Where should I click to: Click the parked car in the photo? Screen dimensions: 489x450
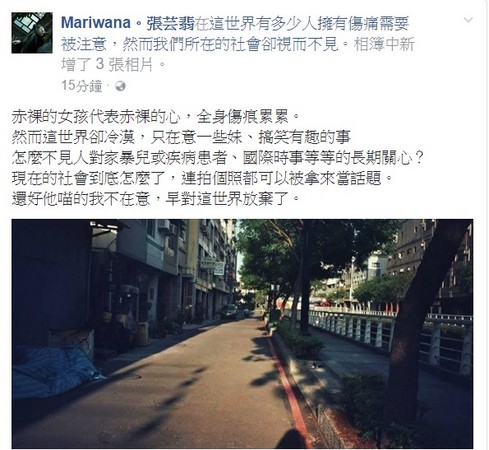pos(230,311)
